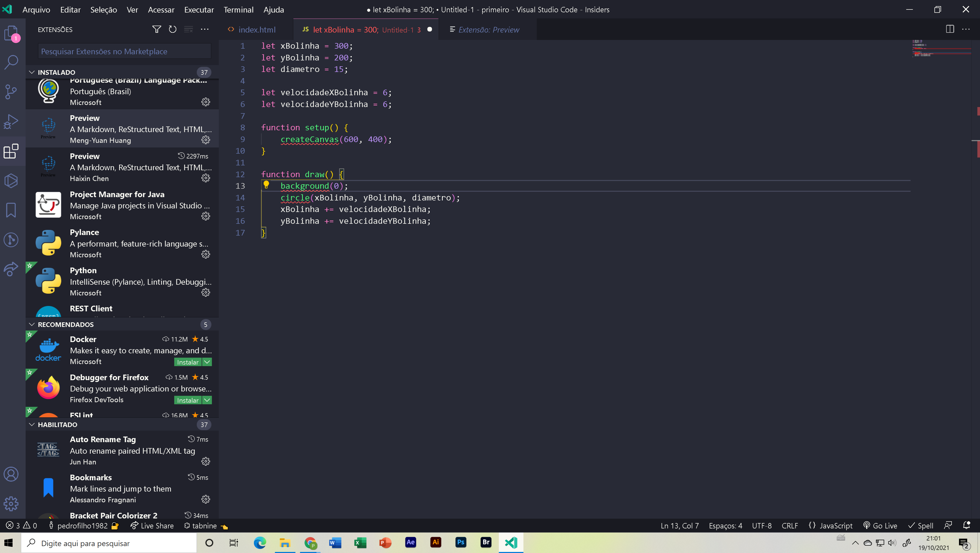Viewport: 980px width, 553px height.
Task: Open the Live Share activity bar icon
Action: click(x=12, y=269)
